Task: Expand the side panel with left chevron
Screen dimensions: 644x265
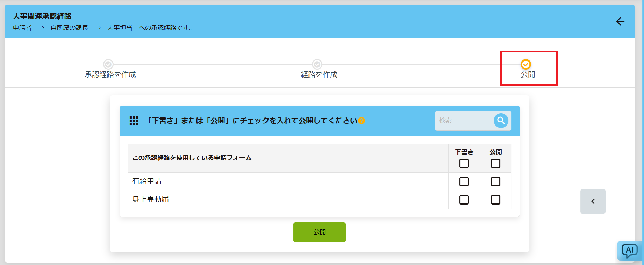Action: 593,201
